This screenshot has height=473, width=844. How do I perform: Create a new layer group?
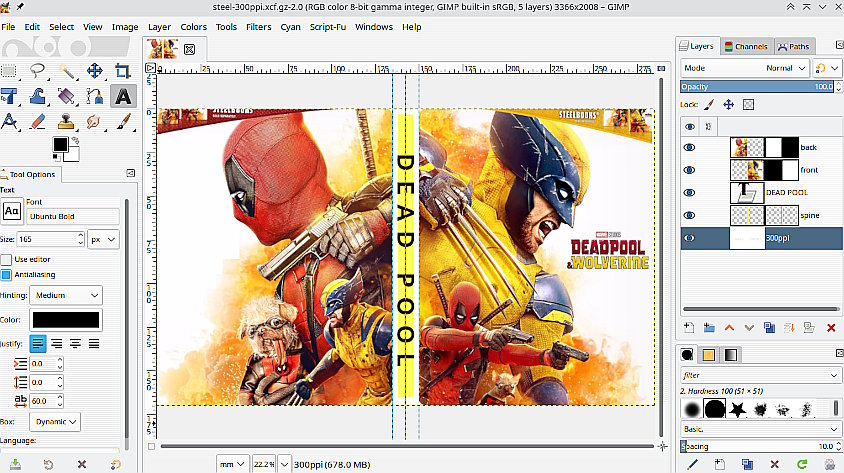click(x=709, y=327)
